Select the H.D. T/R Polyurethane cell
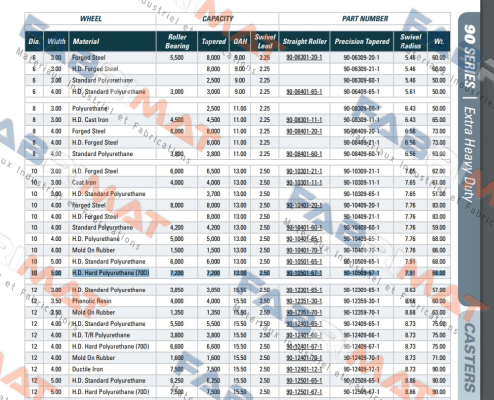 [101, 335]
